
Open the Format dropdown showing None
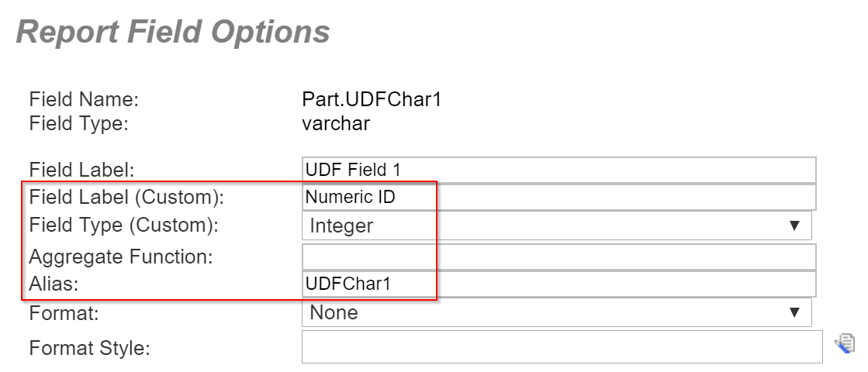click(557, 312)
